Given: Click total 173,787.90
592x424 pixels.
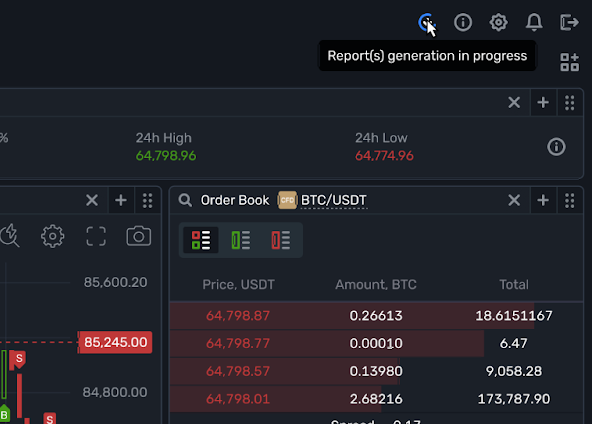Looking at the screenshot, I should pos(513,399).
